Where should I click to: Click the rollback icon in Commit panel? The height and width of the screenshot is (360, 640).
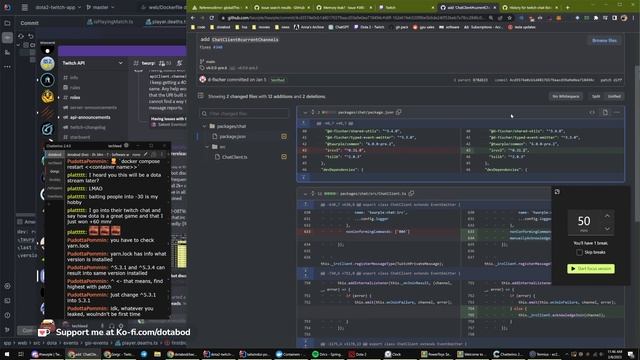click(31, 36)
